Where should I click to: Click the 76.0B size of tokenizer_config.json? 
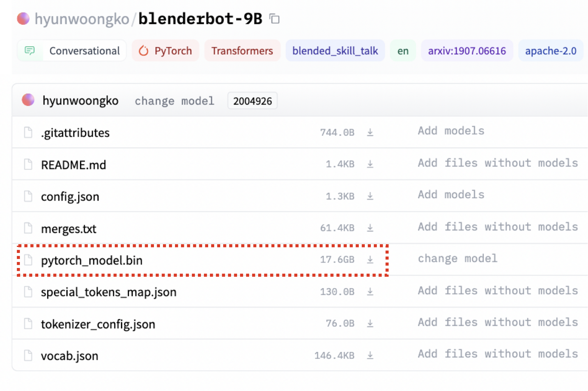click(340, 324)
